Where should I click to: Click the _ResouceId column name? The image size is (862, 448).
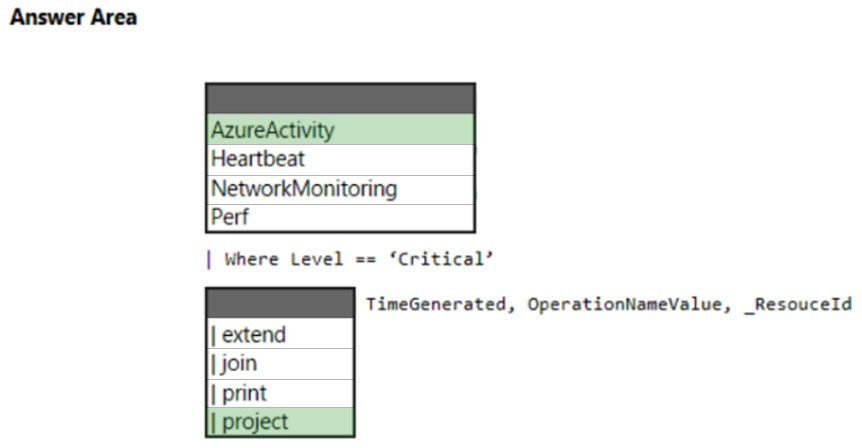(x=798, y=305)
